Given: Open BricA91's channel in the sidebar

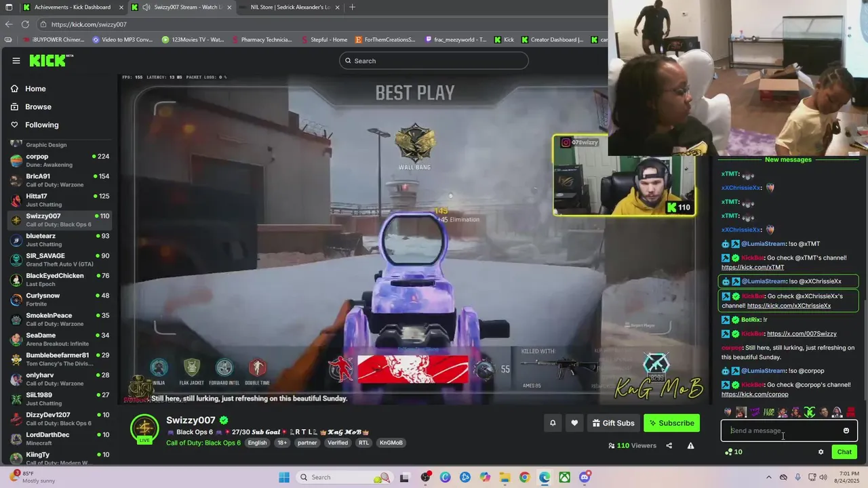Looking at the screenshot, I should [x=60, y=180].
